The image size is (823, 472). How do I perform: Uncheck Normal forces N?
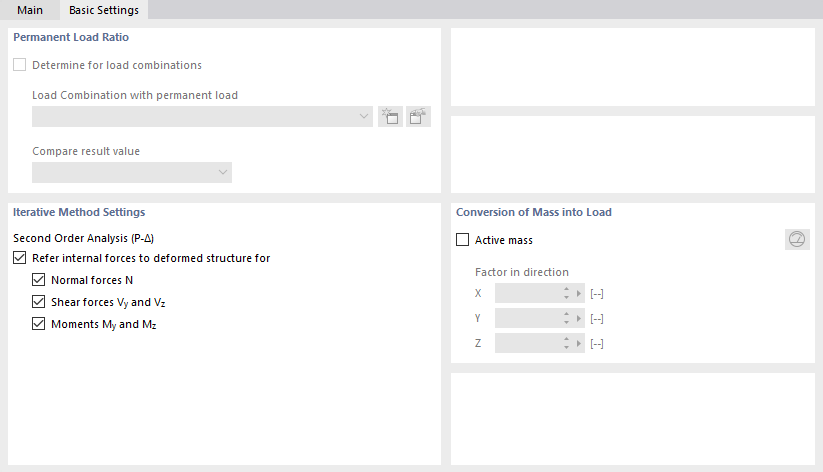coord(39,280)
